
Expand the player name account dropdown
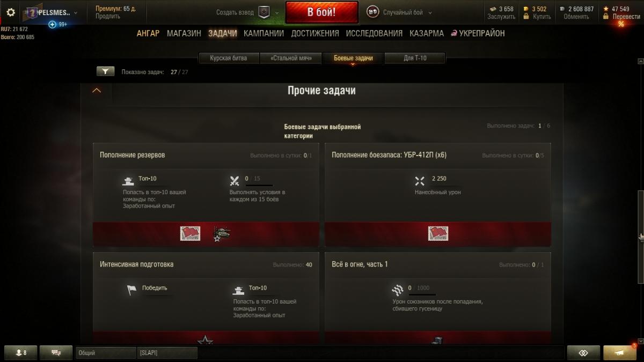75,13
